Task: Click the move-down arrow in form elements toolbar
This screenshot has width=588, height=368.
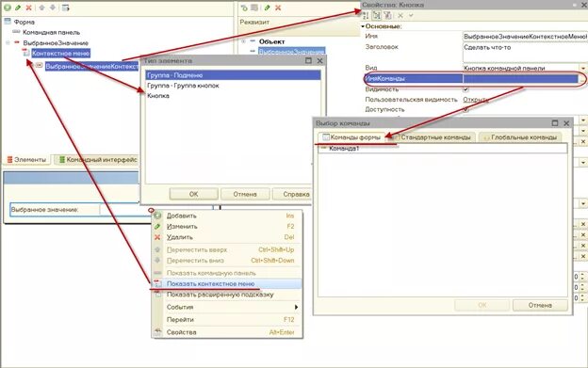Action: [x=53, y=8]
